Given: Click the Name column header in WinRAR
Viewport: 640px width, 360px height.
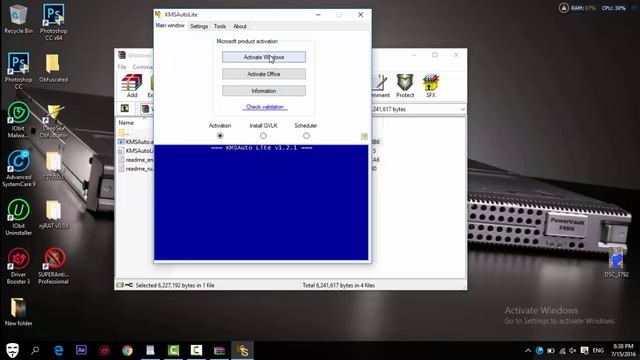Looking at the screenshot, I should 126,122.
